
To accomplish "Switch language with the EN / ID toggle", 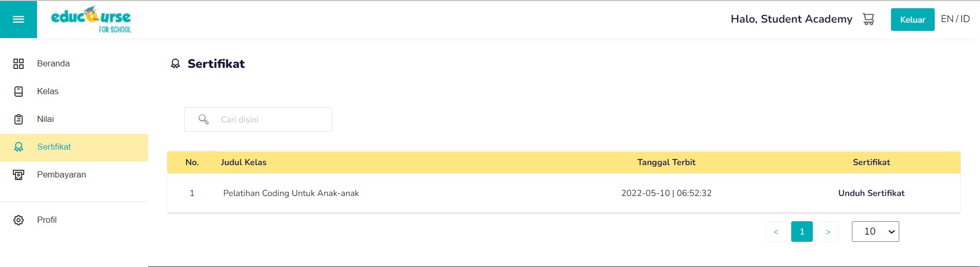I will [955, 19].
